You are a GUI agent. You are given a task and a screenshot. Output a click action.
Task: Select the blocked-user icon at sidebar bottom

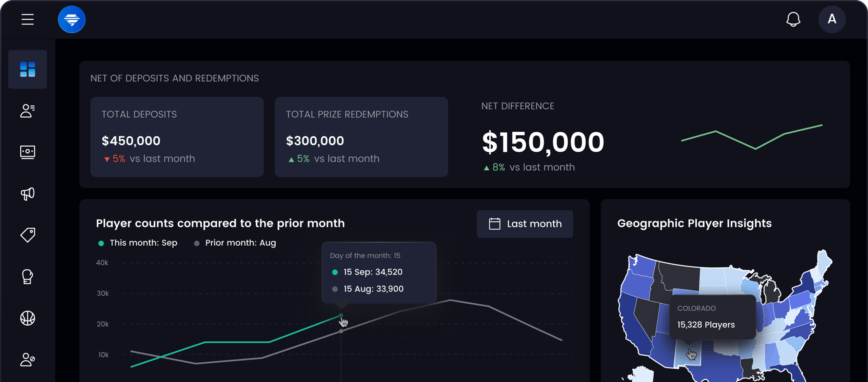27,360
